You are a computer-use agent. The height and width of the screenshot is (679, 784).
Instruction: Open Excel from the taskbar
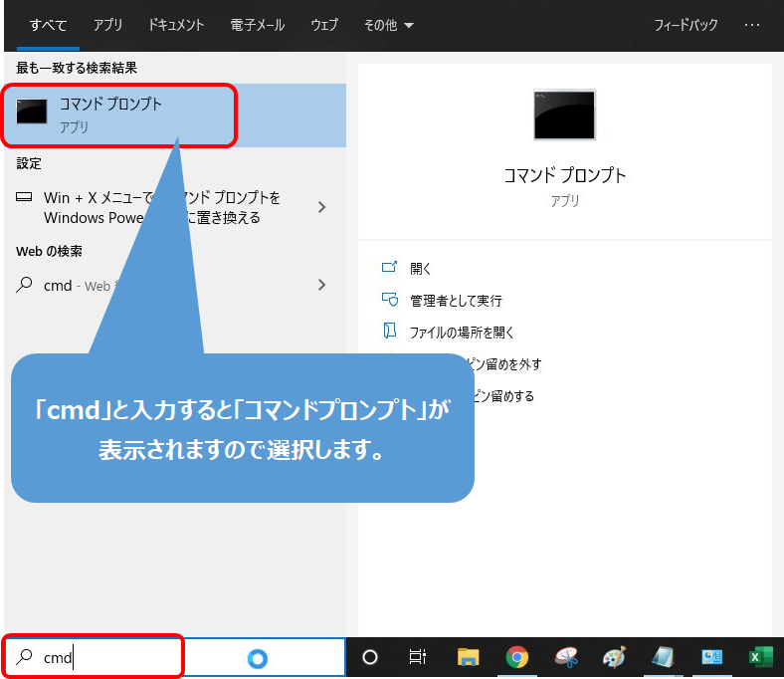coord(761,657)
